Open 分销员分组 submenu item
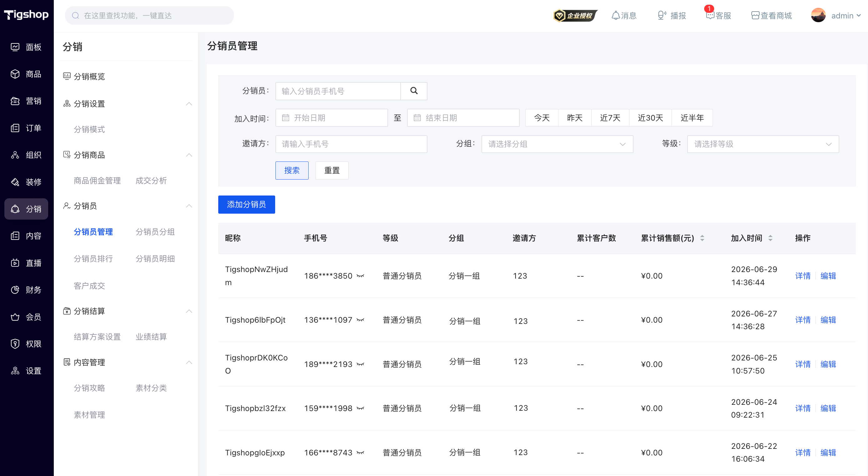This screenshot has width=868, height=476. pyautogui.click(x=155, y=232)
